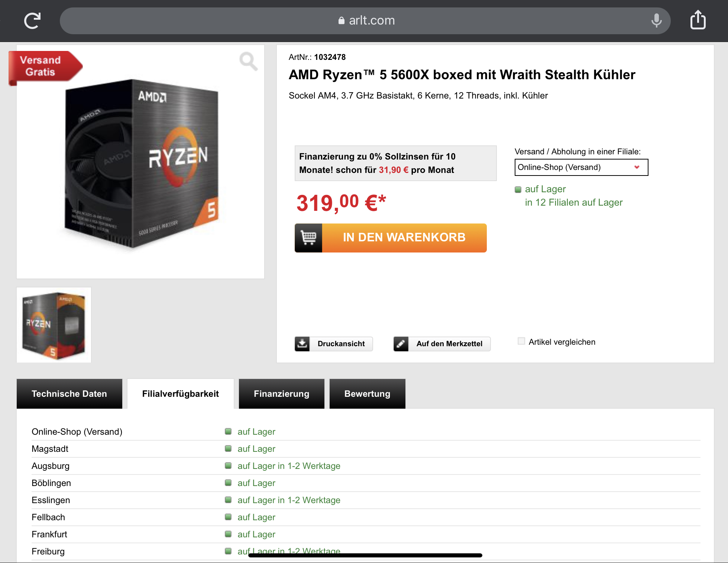This screenshot has height=563, width=728.
Task: Reload the page with the refresh icon
Action: tap(32, 20)
